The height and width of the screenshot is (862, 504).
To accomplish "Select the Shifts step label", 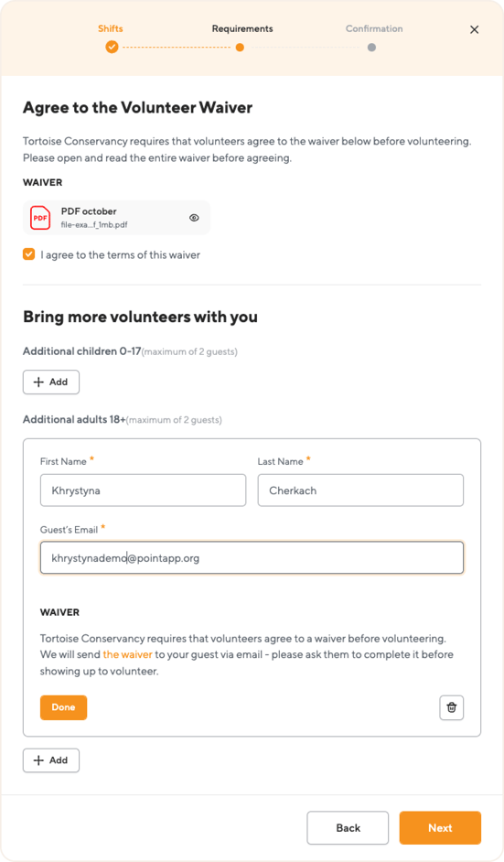I will (x=111, y=28).
